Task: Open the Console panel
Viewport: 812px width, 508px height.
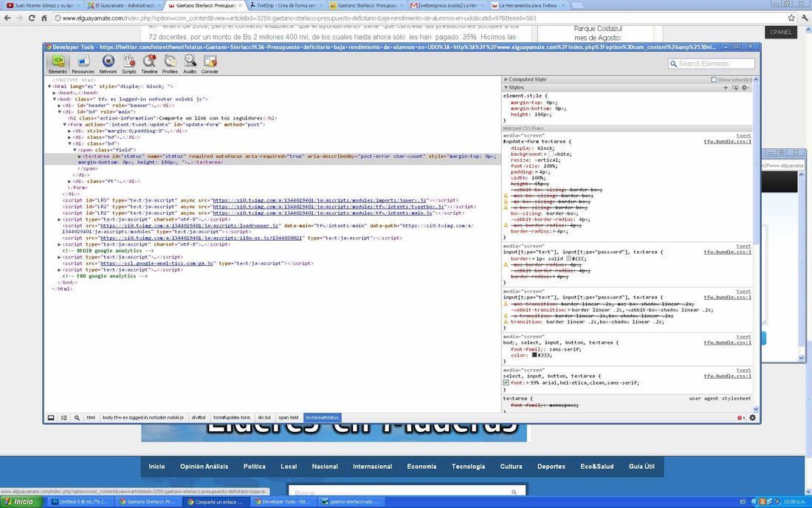Action: 210,64
